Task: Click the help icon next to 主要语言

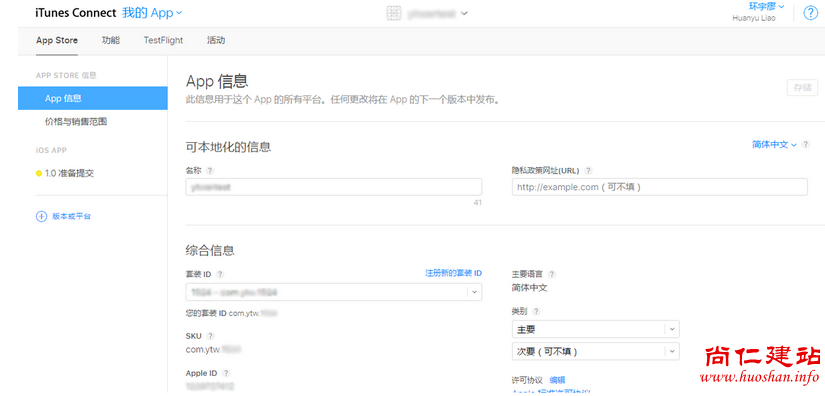Action: (551, 274)
